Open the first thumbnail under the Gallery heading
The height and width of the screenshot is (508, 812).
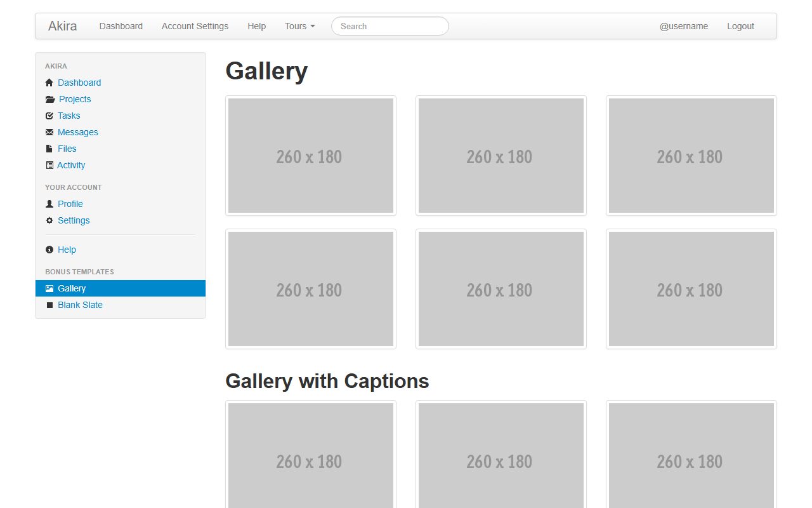[x=311, y=156]
